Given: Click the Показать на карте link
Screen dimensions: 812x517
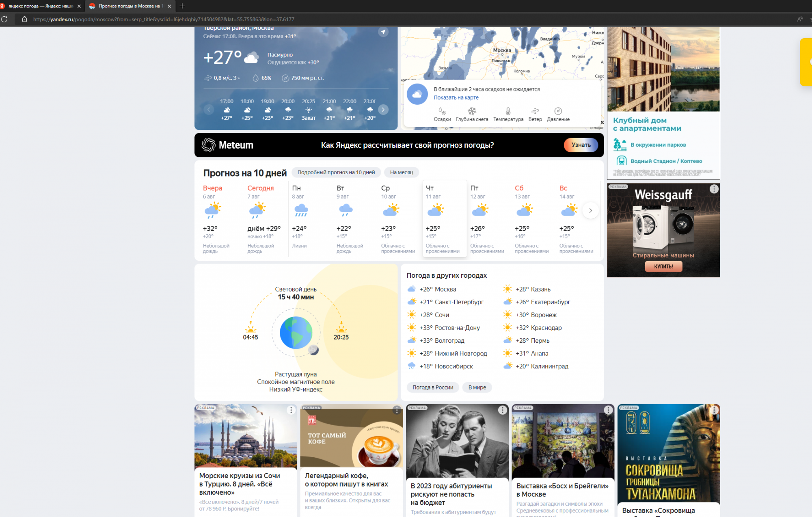Looking at the screenshot, I should click(456, 97).
